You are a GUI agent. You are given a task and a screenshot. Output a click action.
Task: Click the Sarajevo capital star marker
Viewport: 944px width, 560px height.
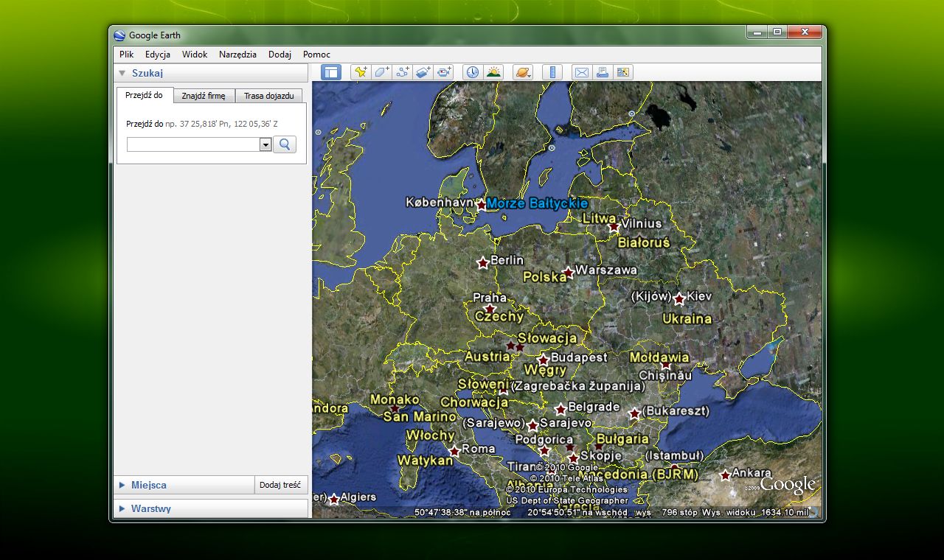tap(532, 425)
